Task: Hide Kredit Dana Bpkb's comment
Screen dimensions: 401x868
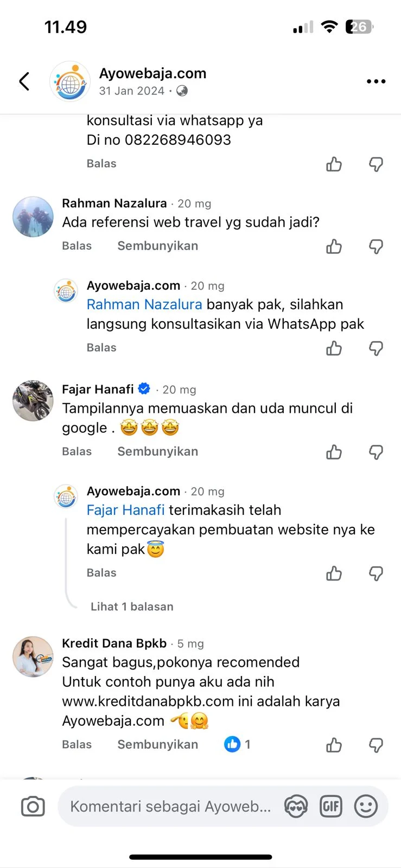Action: click(x=157, y=744)
